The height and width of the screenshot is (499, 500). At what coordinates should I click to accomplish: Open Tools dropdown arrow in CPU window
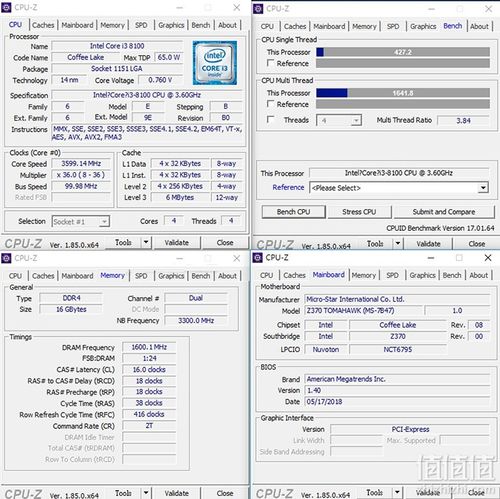pos(146,242)
